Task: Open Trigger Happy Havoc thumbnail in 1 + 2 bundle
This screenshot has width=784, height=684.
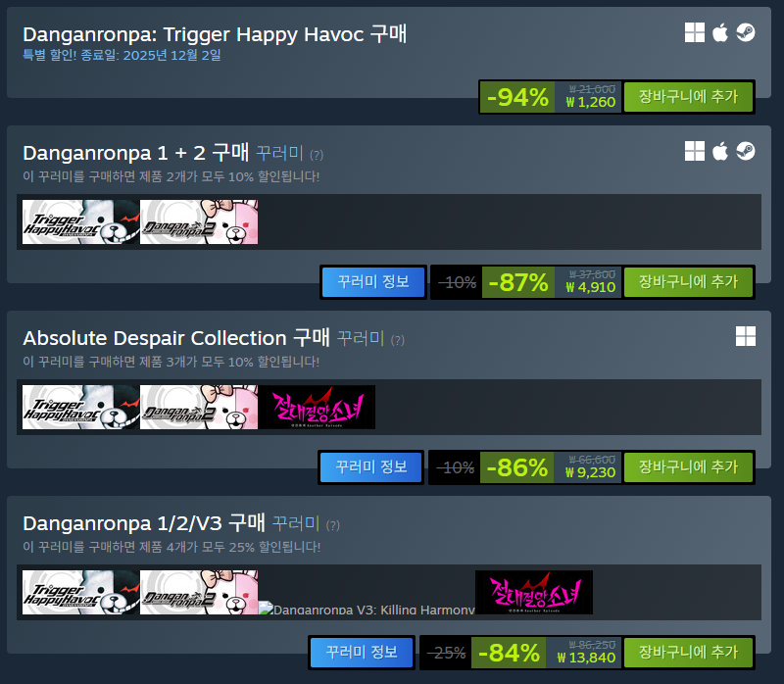Action: pyautogui.click(x=81, y=222)
